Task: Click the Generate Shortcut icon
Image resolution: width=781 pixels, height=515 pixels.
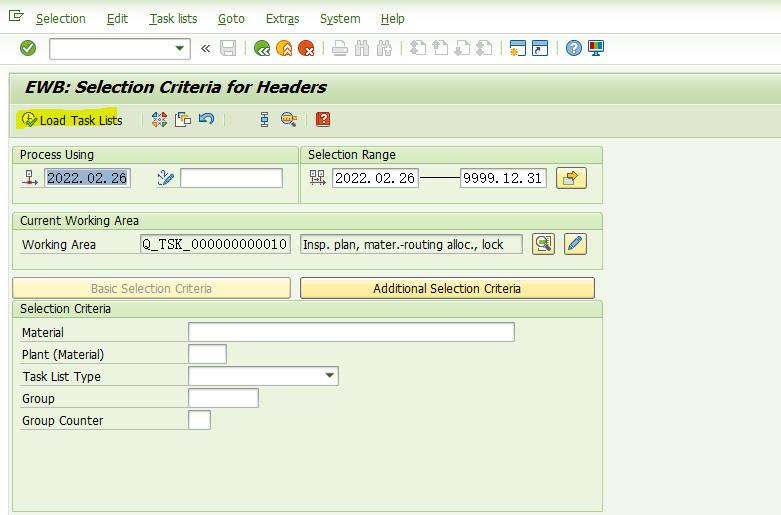Action: tap(540, 48)
